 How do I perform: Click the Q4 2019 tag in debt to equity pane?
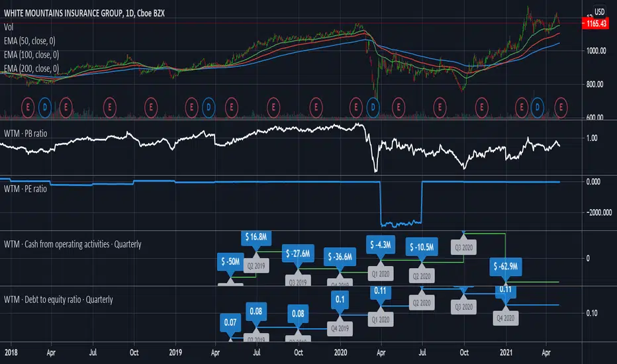[340, 328]
